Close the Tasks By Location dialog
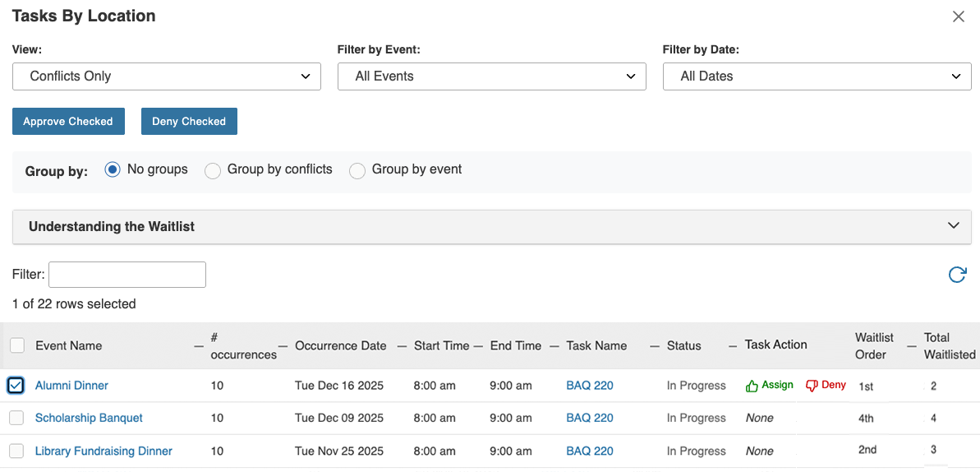 coord(958,16)
